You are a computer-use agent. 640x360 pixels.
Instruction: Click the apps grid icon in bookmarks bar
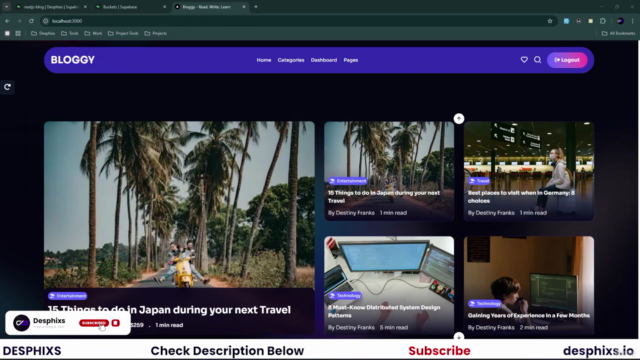tap(18, 33)
